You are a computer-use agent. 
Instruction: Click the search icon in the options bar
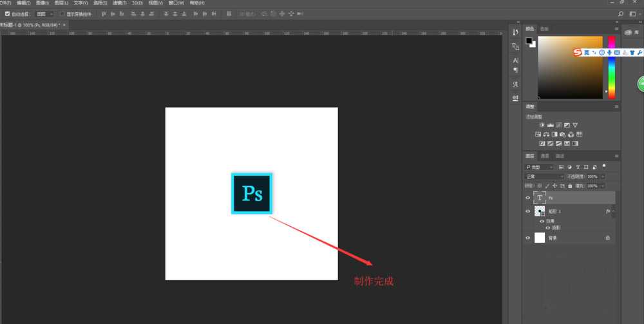[x=621, y=13]
